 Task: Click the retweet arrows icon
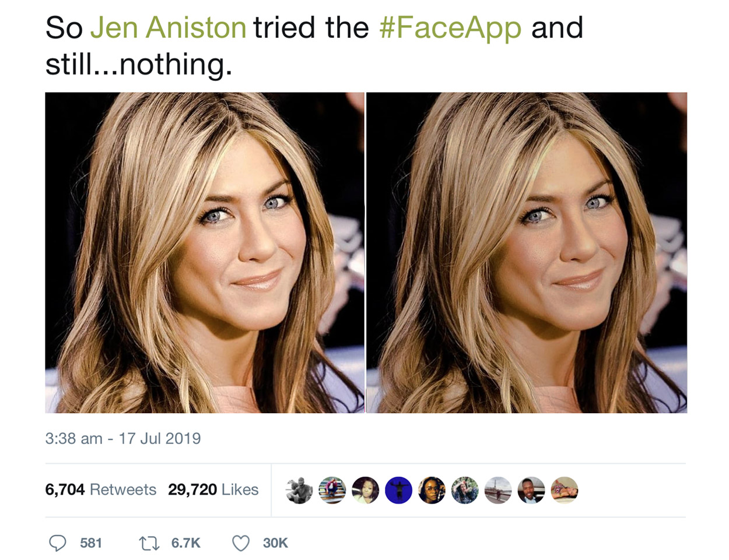[148, 543]
